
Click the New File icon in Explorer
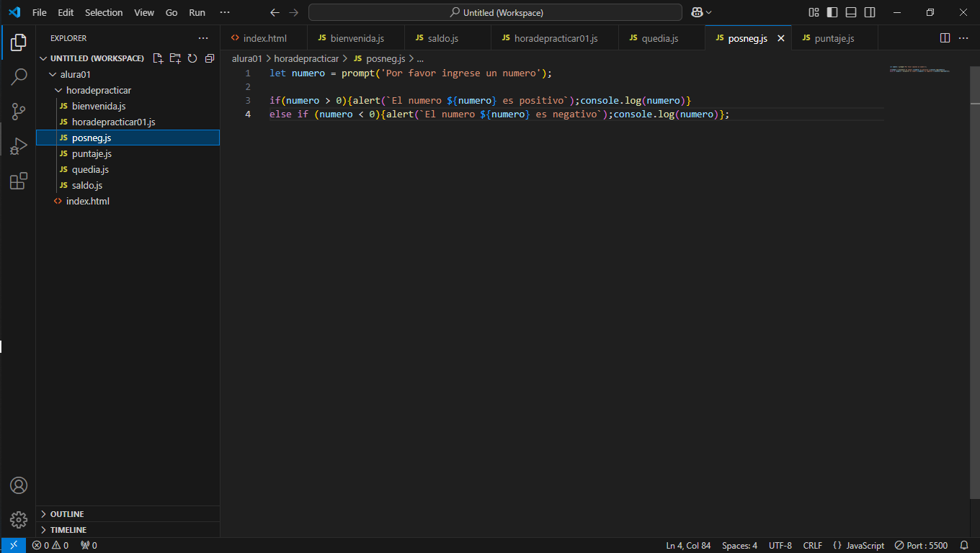(x=158, y=58)
